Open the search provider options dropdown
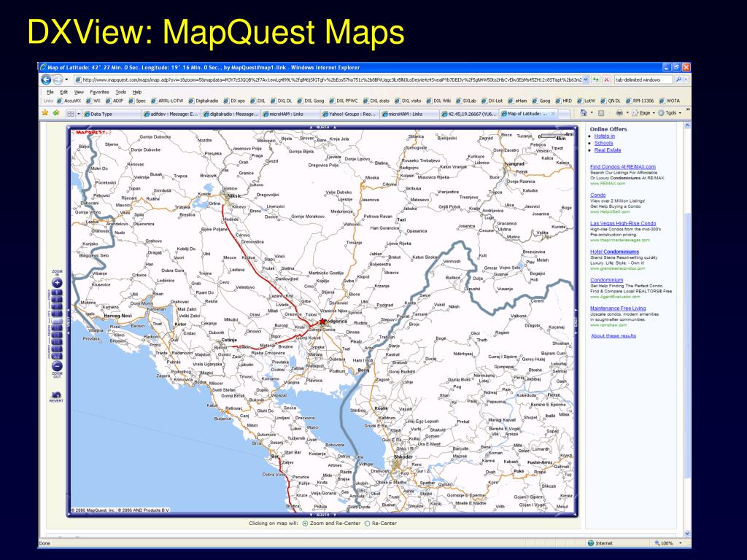This screenshot has height=560, width=747. click(x=686, y=79)
